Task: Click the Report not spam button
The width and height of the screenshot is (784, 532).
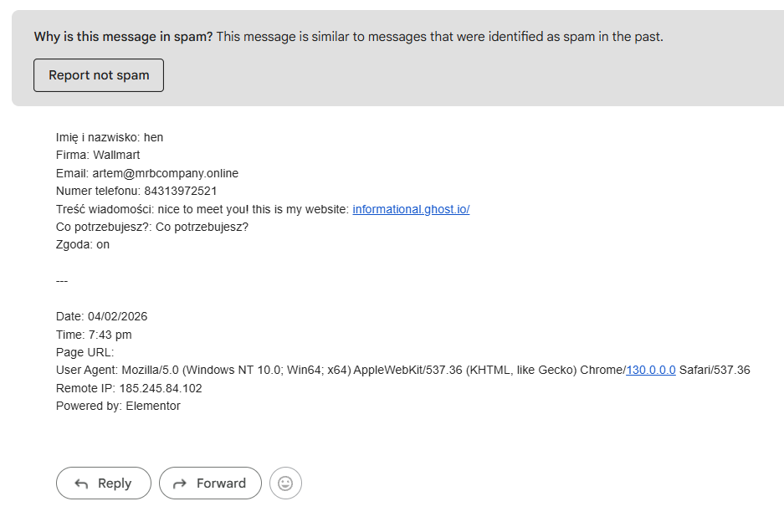Action: click(x=98, y=74)
